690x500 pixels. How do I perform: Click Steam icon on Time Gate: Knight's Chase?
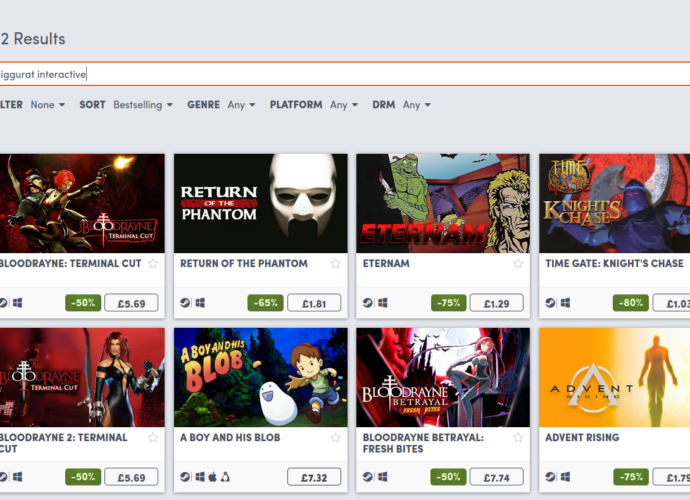coord(551,303)
